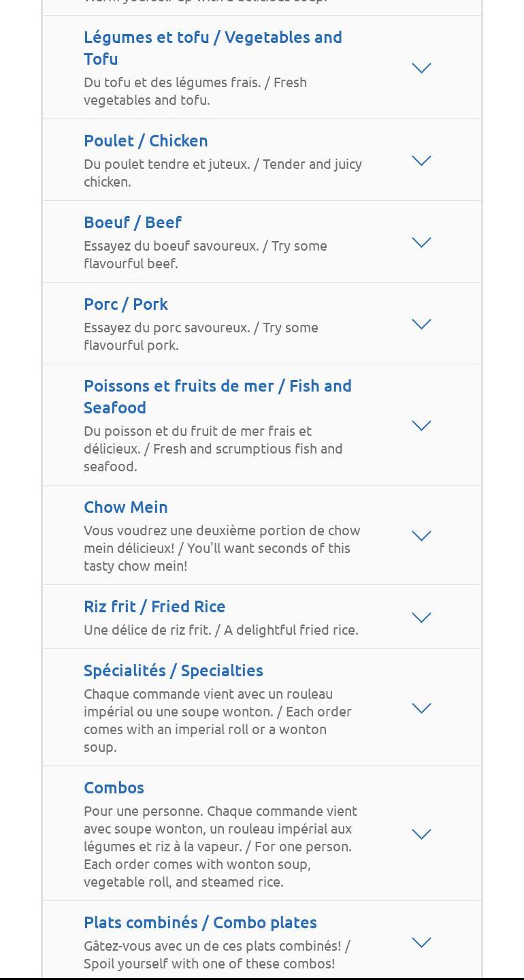Expand the Plats combinés chevron
Image resolution: width=524 pixels, height=980 pixels.
tap(422, 943)
